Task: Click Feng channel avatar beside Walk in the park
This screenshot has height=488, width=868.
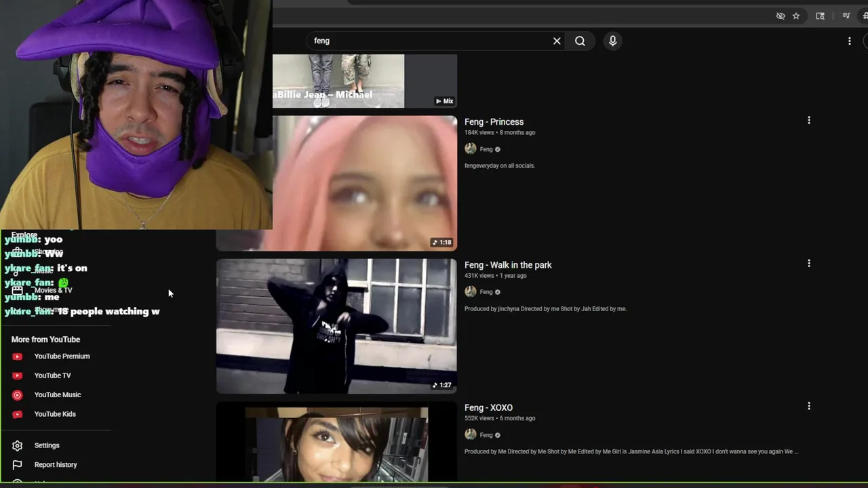Action: (470, 291)
